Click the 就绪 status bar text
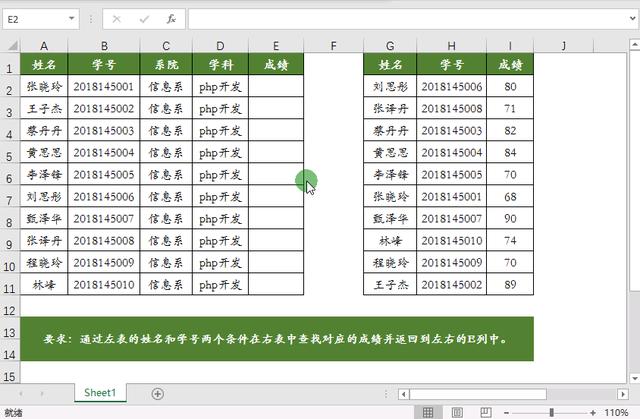The image size is (640, 419). [x=13, y=413]
